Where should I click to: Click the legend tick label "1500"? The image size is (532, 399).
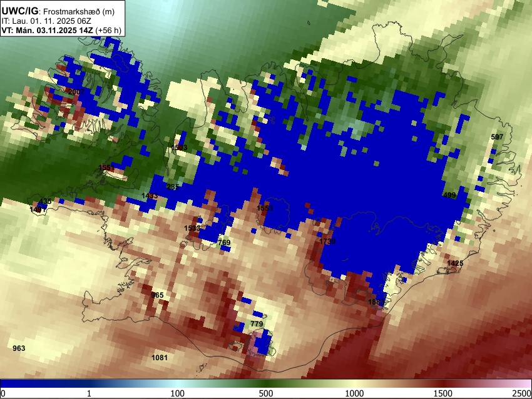[x=443, y=393]
